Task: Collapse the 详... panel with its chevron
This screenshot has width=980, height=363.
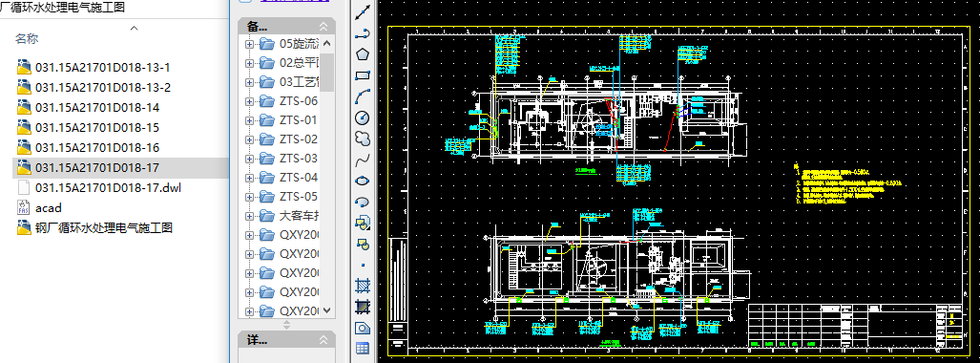Action: point(323,340)
